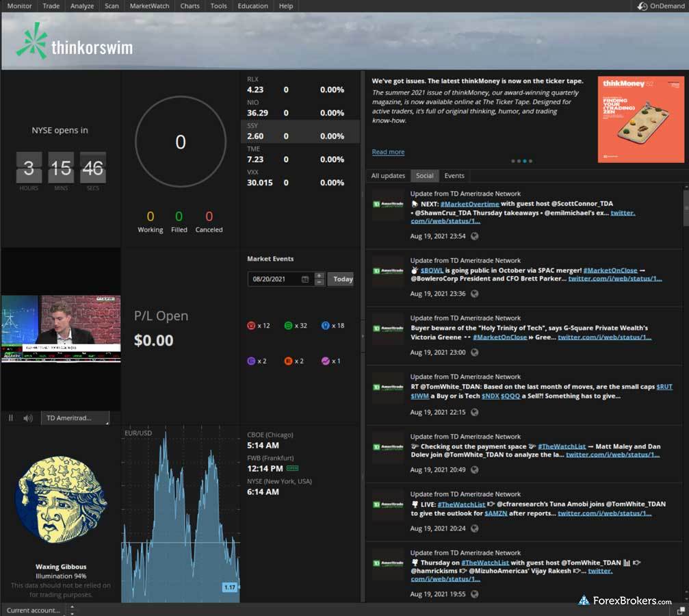Click the globe icon beside Aug 19 23:36
Image resolution: width=689 pixels, height=616 pixels.
475,294
